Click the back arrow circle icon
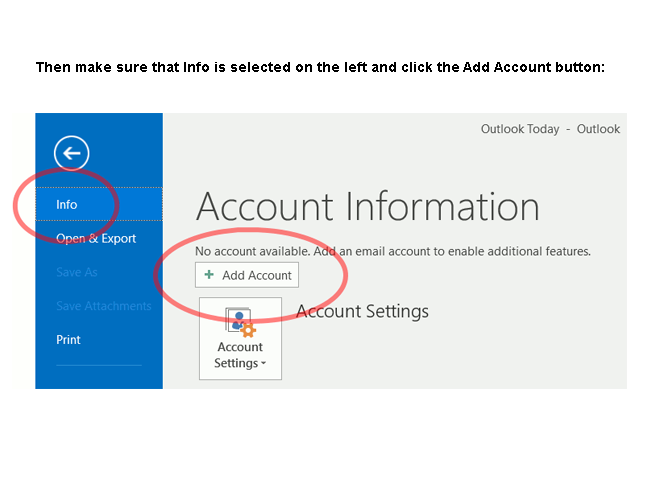The height and width of the screenshot is (500, 657). tap(71, 153)
